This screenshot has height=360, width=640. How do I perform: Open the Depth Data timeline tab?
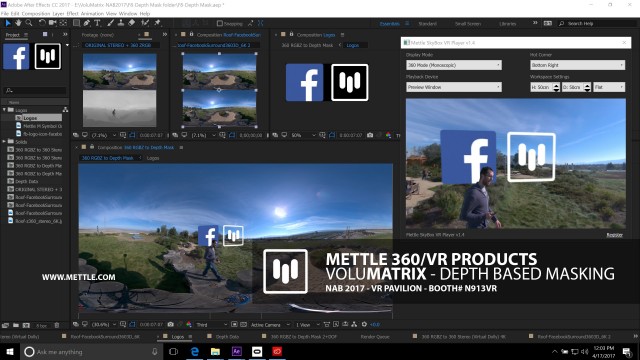coord(227,336)
